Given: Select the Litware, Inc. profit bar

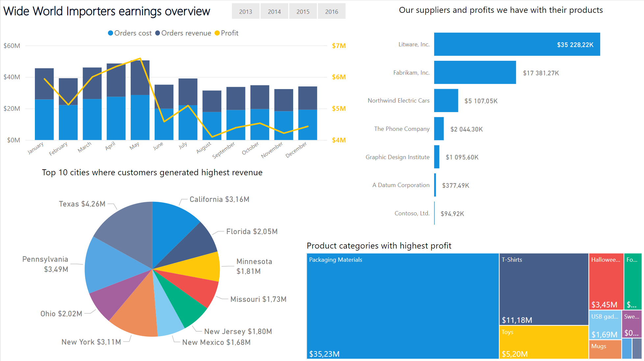Looking at the screenshot, I should pos(517,44).
